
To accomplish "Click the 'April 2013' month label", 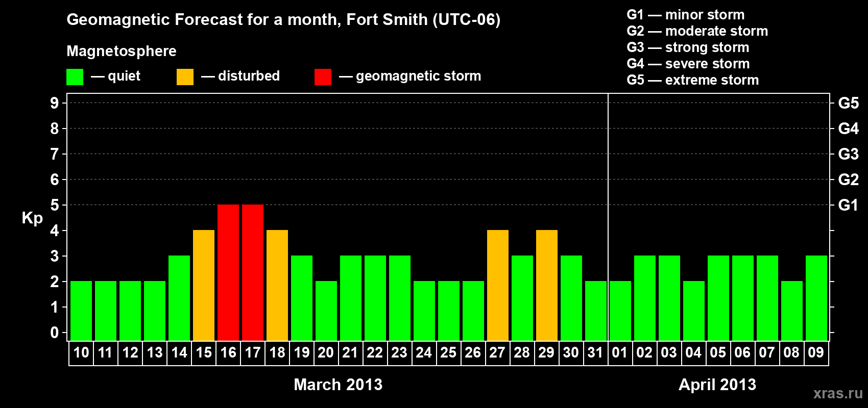I will (x=717, y=385).
